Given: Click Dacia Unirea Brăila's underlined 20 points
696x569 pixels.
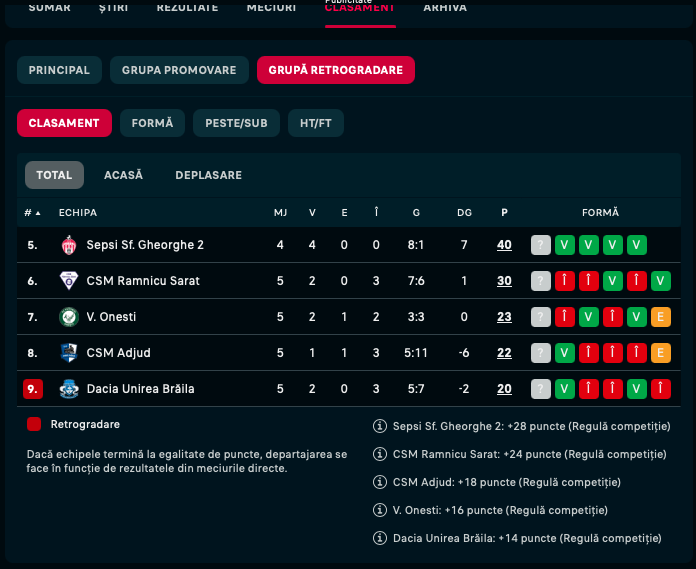Looking at the screenshot, I should 504,389.
